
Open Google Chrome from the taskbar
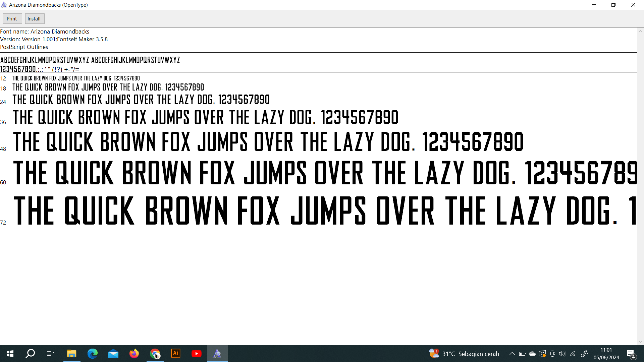click(155, 354)
